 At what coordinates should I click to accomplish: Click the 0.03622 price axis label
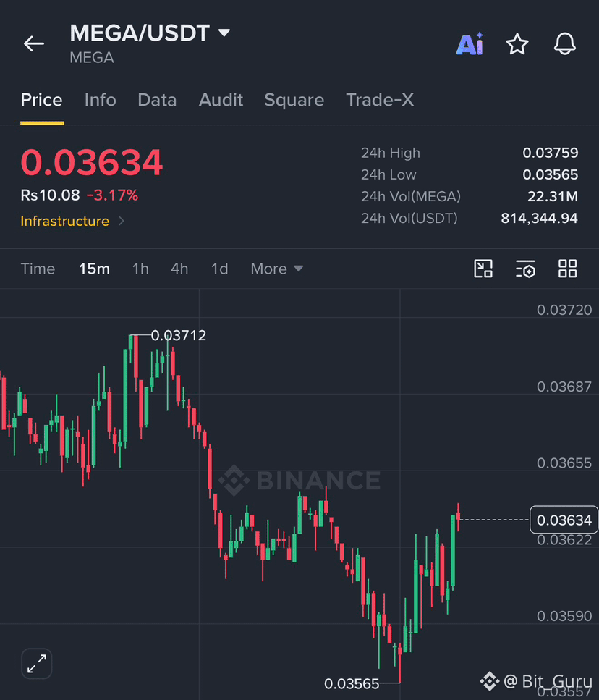[564, 540]
